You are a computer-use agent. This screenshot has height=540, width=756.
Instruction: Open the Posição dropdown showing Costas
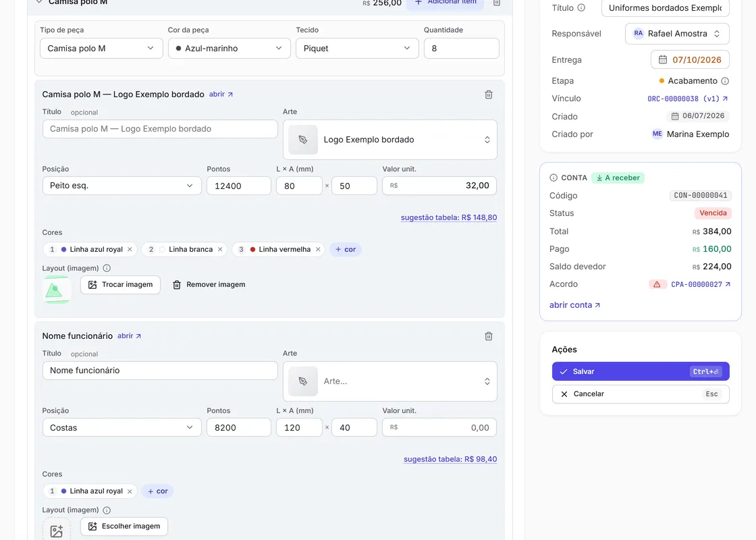tap(122, 428)
